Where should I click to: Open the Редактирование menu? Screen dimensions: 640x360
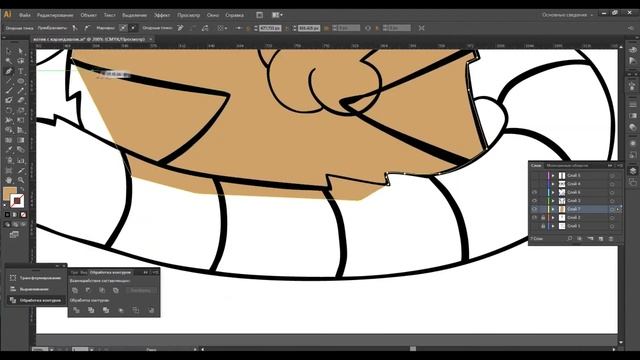click(x=55, y=15)
